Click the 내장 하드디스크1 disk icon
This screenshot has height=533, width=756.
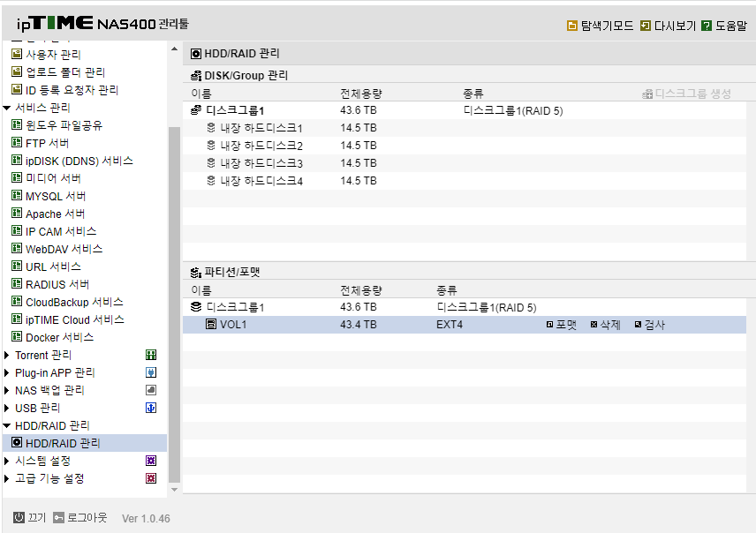(x=211, y=128)
